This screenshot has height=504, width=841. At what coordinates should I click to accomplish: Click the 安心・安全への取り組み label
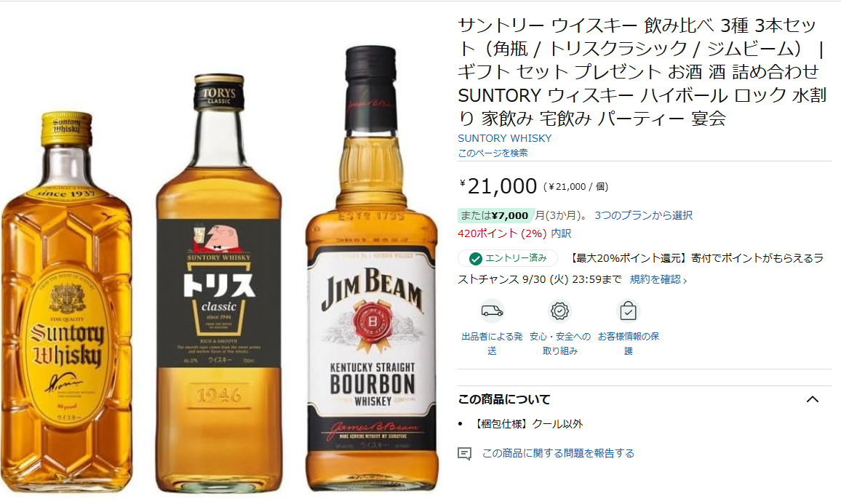coord(560,344)
